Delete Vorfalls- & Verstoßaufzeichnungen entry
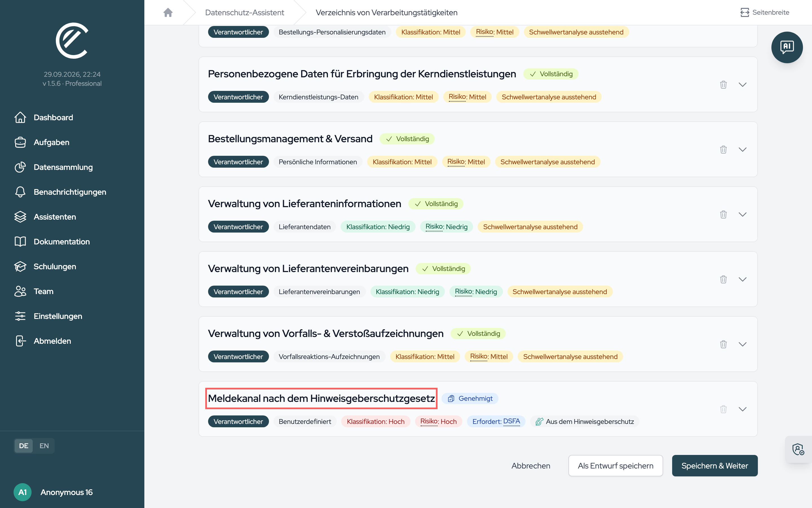This screenshot has height=508, width=812. coord(723,344)
